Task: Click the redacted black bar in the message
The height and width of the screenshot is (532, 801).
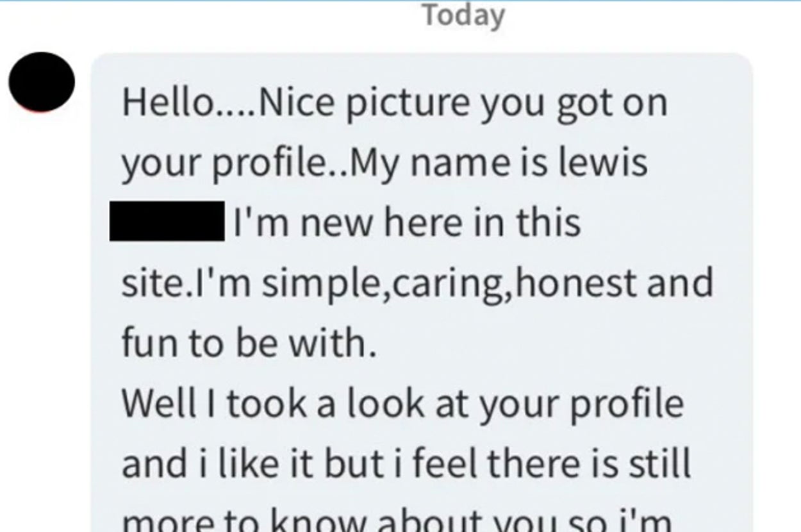Action: 167,222
